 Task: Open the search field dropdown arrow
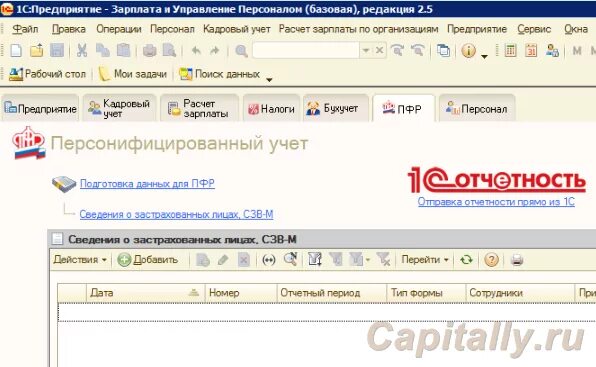pos(366,50)
